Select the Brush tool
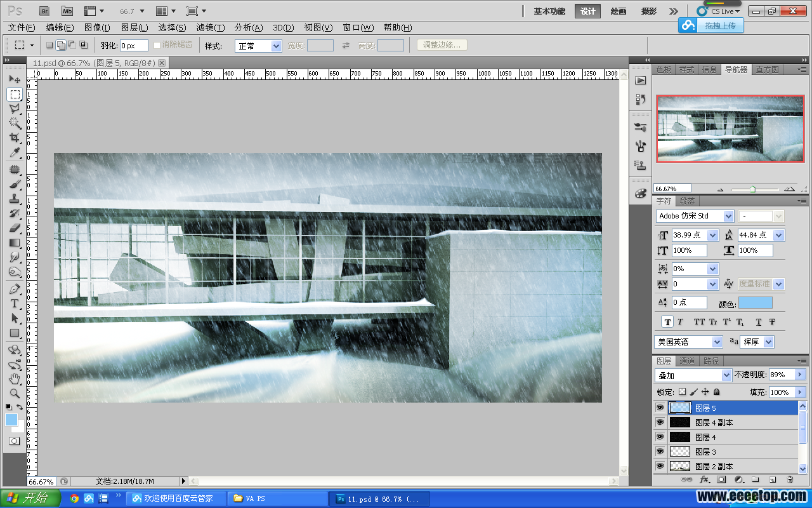Viewport: 812px width, 508px height. tap(15, 184)
